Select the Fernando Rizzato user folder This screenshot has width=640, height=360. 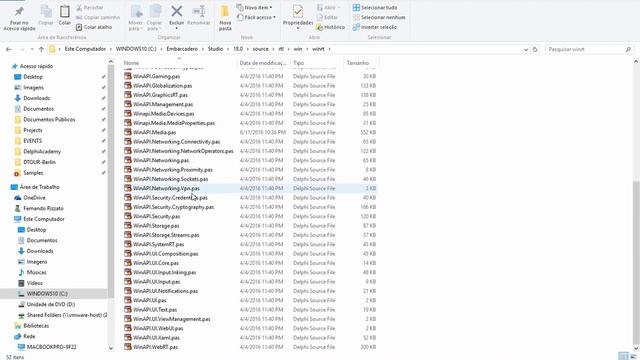point(39,208)
